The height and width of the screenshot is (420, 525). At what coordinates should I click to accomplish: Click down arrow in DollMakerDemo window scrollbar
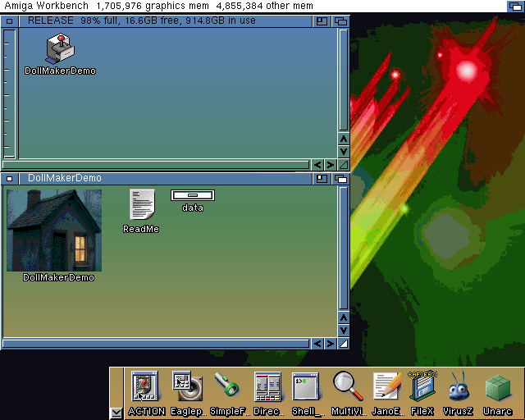[x=344, y=331]
